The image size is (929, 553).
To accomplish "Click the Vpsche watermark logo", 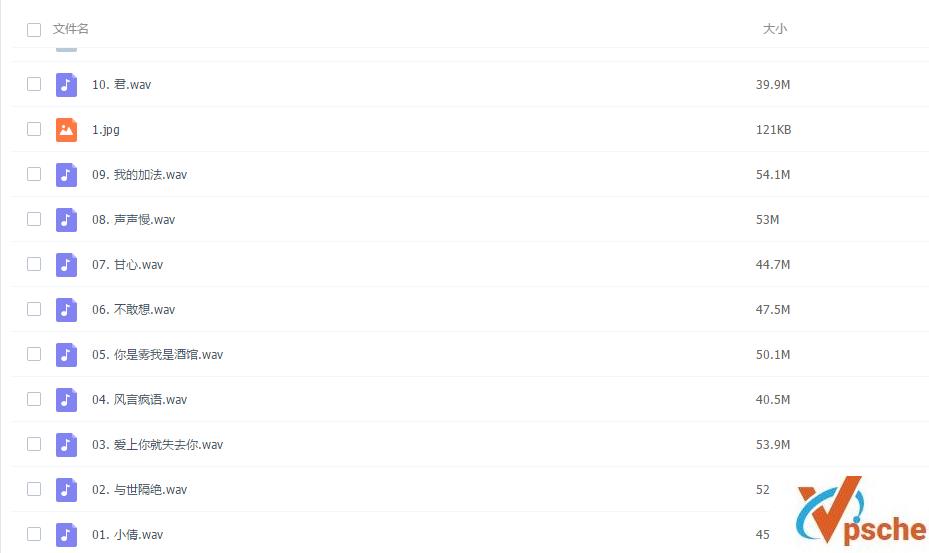I will click(x=861, y=511).
